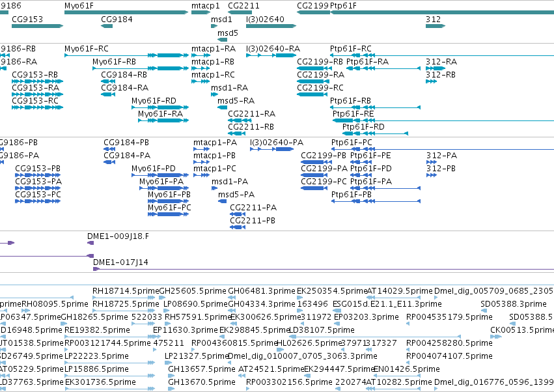Click the l(3)02640 gene label
The image size is (554, 392).
[x=265, y=19]
